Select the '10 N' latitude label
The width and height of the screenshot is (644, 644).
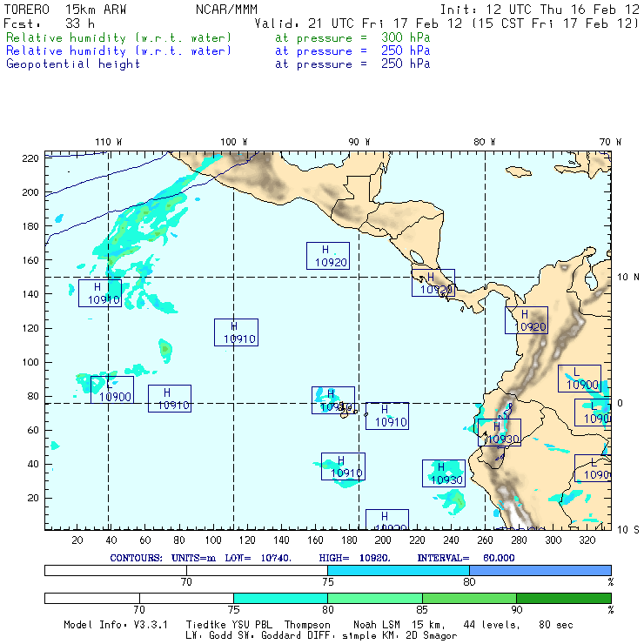[x=628, y=278]
